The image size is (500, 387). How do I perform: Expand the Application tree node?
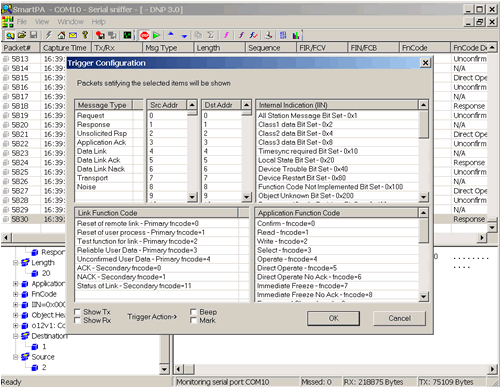point(16,284)
